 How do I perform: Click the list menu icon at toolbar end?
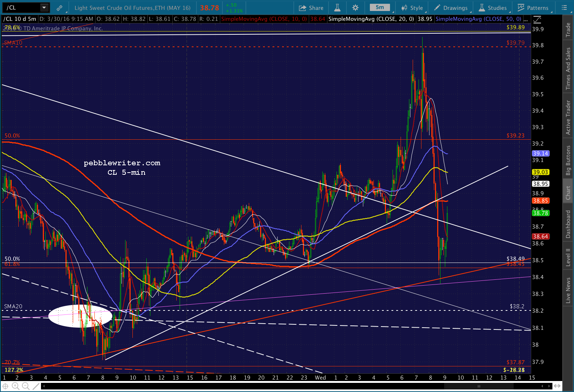pyautogui.click(x=564, y=8)
